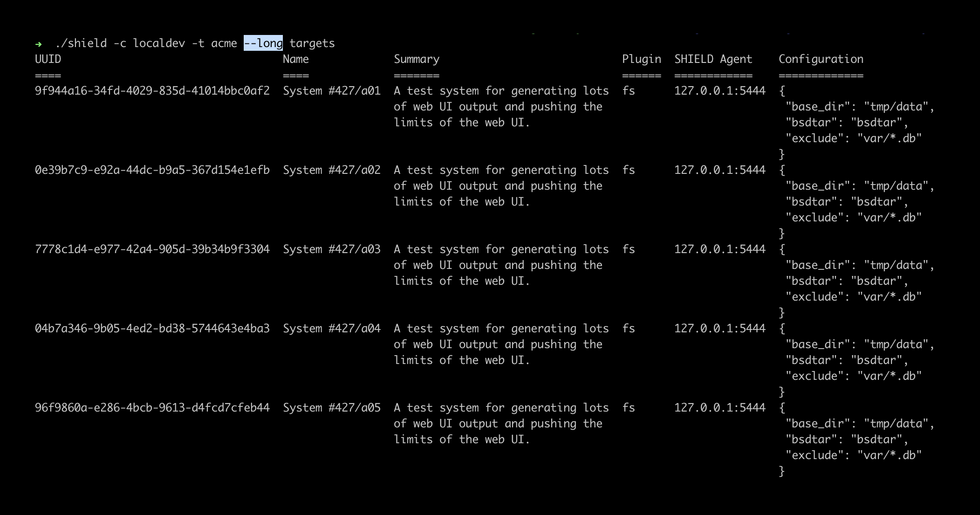Screen dimensions: 980x515
Task: Click the fs plugin for System #427/a05
Action: (629, 408)
